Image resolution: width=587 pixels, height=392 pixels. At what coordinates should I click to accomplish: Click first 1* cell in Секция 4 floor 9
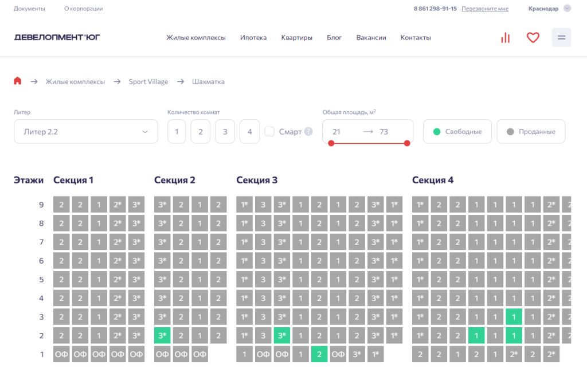point(420,205)
